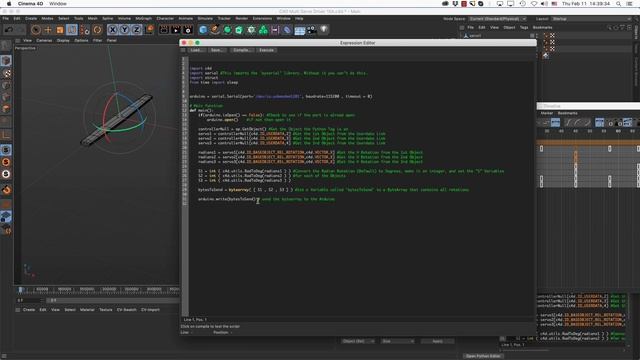Click the Window menu in macOS menu bar
Image resolution: width=640 pixels, height=360 pixels.
[58, 4]
